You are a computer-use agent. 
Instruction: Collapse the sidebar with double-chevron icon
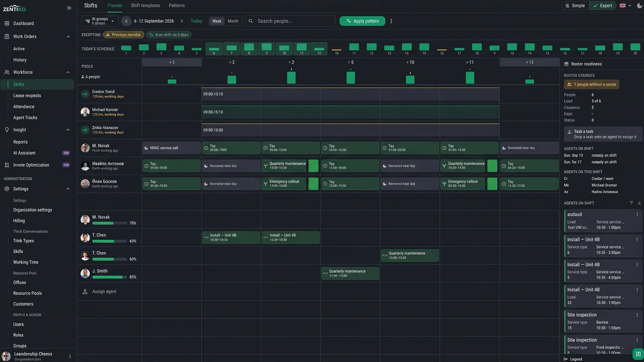(x=69, y=8)
